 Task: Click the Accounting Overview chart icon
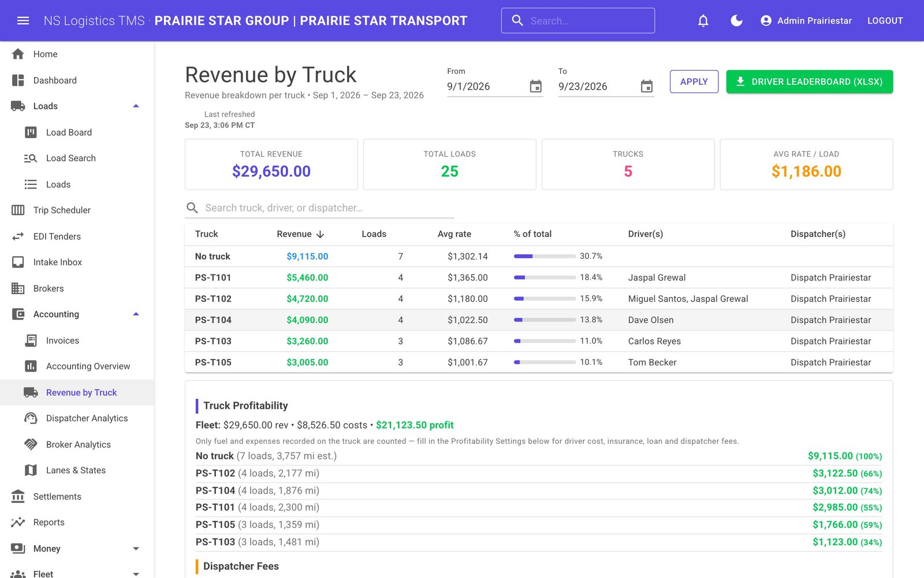(x=31, y=366)
